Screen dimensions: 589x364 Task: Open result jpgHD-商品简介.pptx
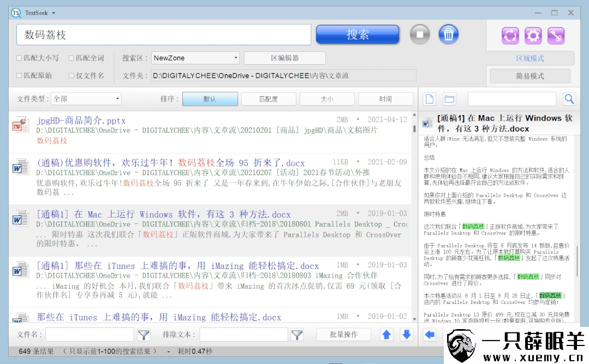81,121
